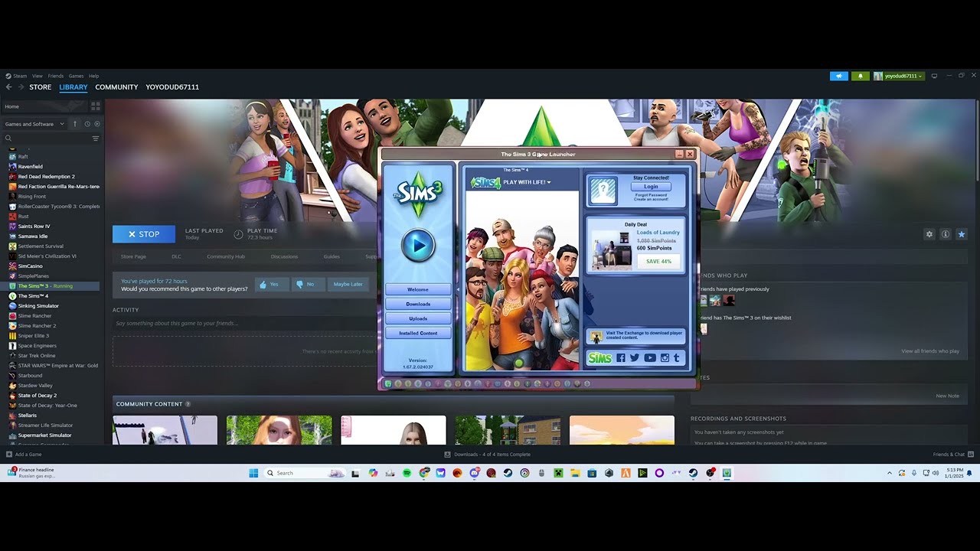Open the Tumblr icon in the launcher
The width and height of the screenshot is (980, 551).
(x=676, y=357)
